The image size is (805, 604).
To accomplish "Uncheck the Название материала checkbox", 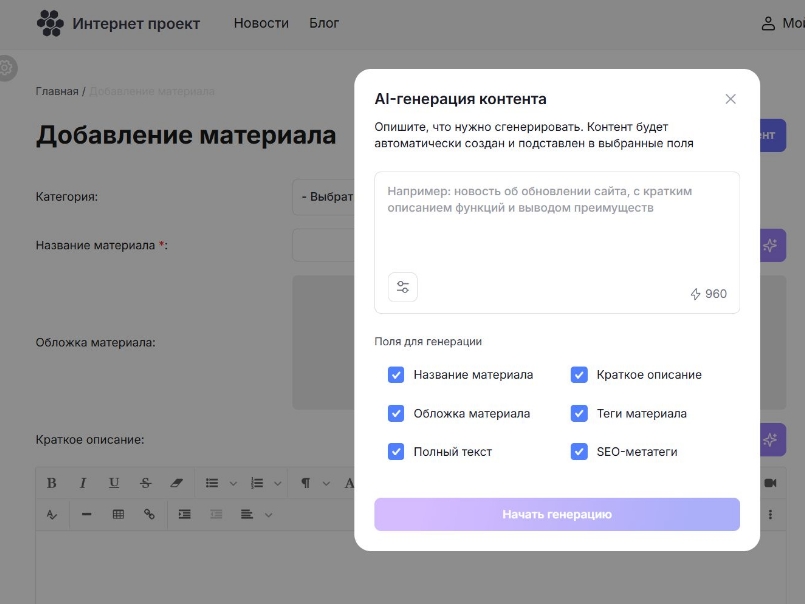I will tap(396, 375).
